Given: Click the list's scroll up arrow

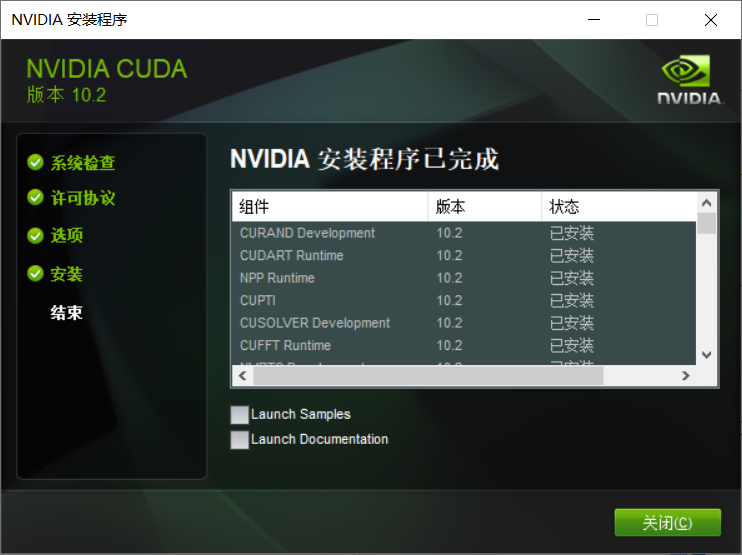Looking at the screenshot, I should 707,203.
